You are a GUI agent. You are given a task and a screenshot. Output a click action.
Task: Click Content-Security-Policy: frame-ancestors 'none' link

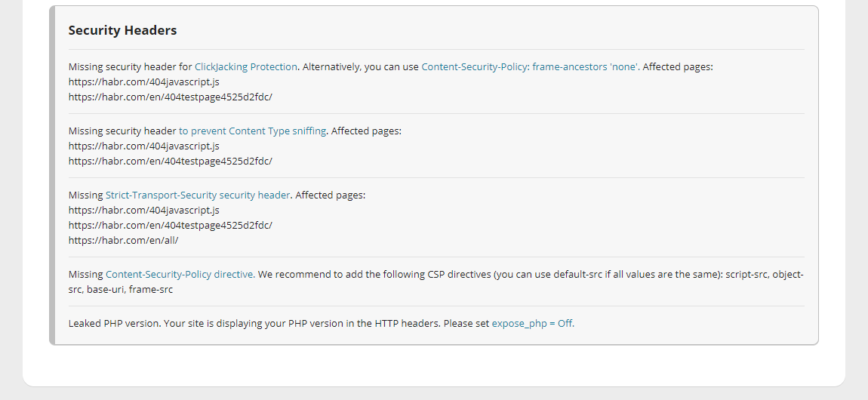530,67
